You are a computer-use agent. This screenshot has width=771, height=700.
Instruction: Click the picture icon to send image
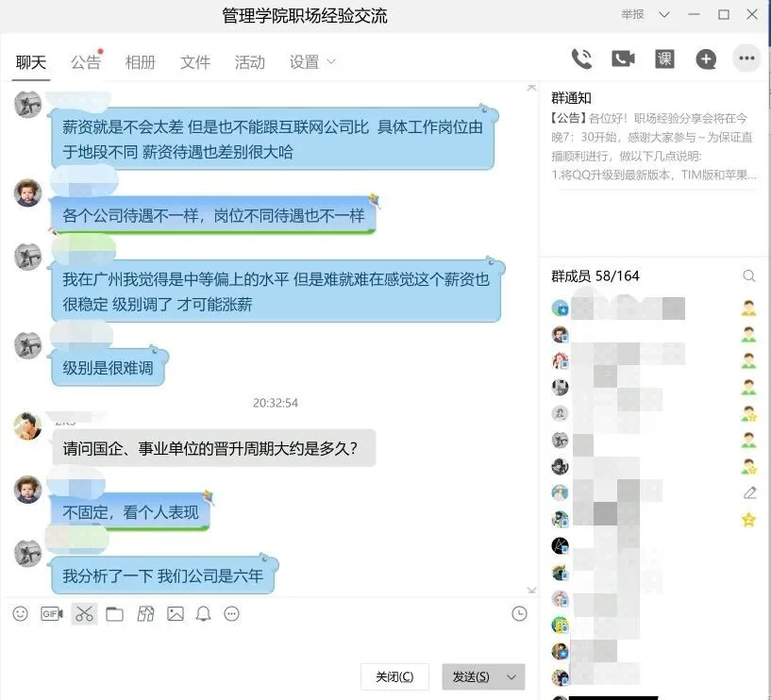[176, 614]
